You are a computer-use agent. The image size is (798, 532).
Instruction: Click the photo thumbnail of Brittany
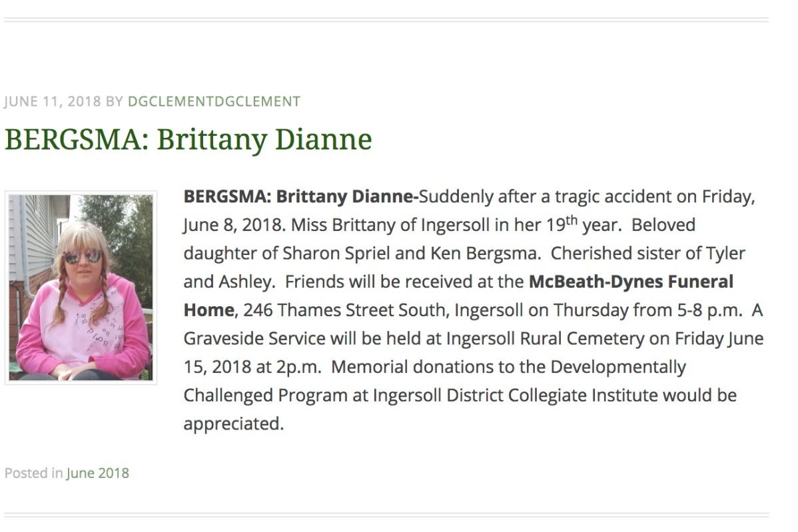click(81, 288)
